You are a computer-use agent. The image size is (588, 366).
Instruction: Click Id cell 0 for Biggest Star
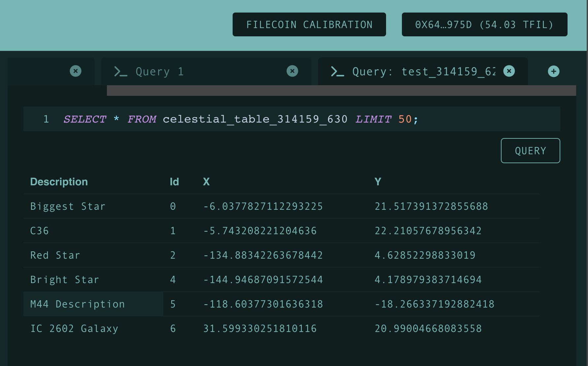(x=173, y=206)
